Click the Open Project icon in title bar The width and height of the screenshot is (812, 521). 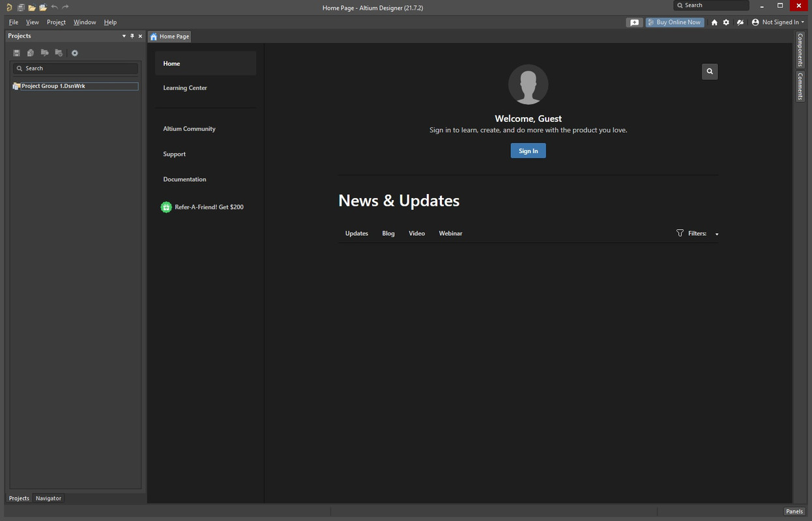(43, 7)
